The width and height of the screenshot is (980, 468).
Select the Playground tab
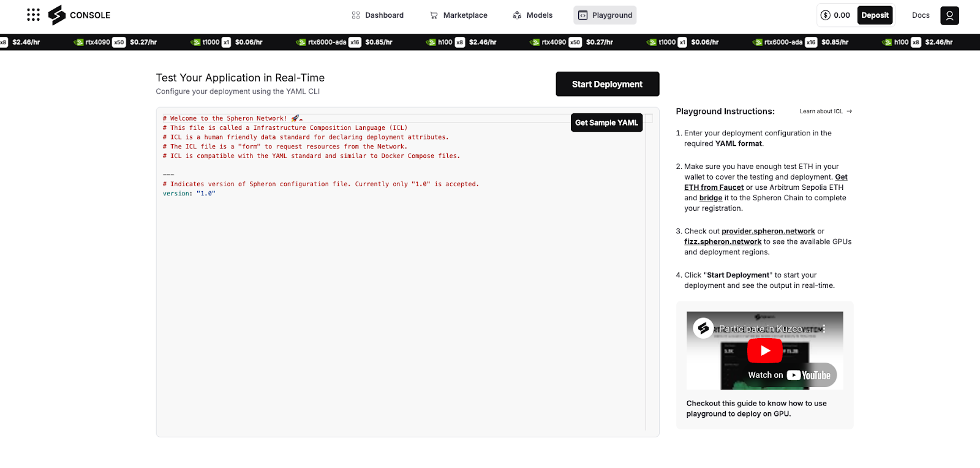click(605, 15)
